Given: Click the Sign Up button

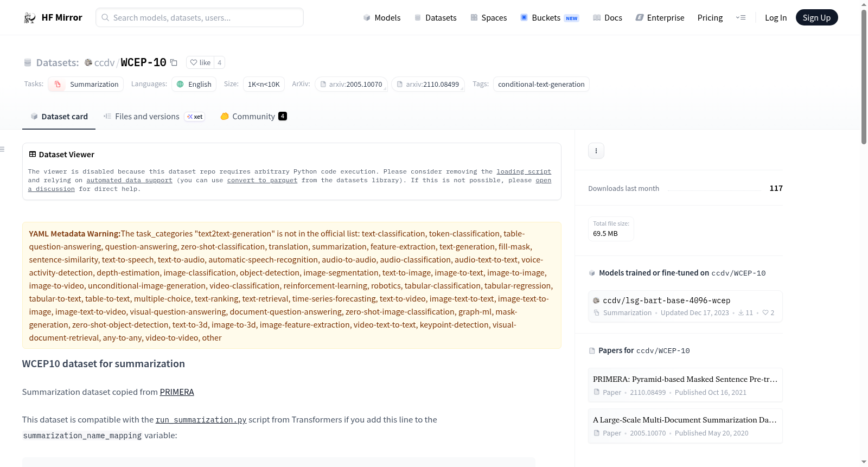Looking at the screenshot, I should (816, 18).
